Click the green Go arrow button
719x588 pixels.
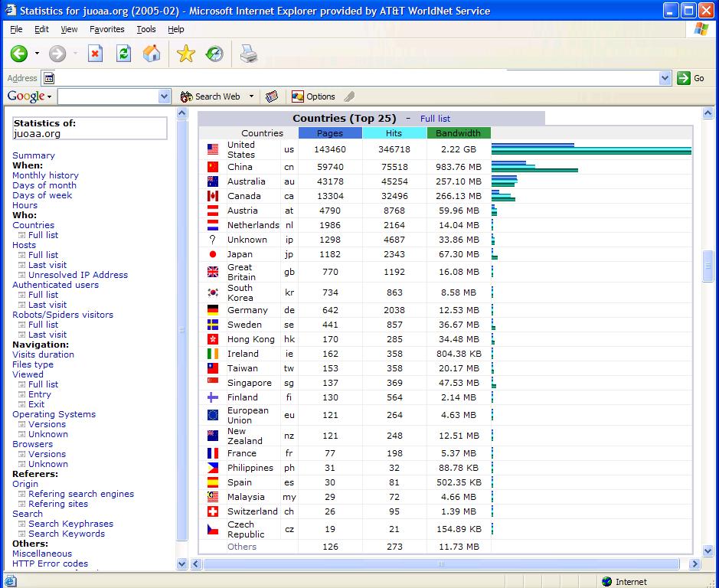coord(684,78)
